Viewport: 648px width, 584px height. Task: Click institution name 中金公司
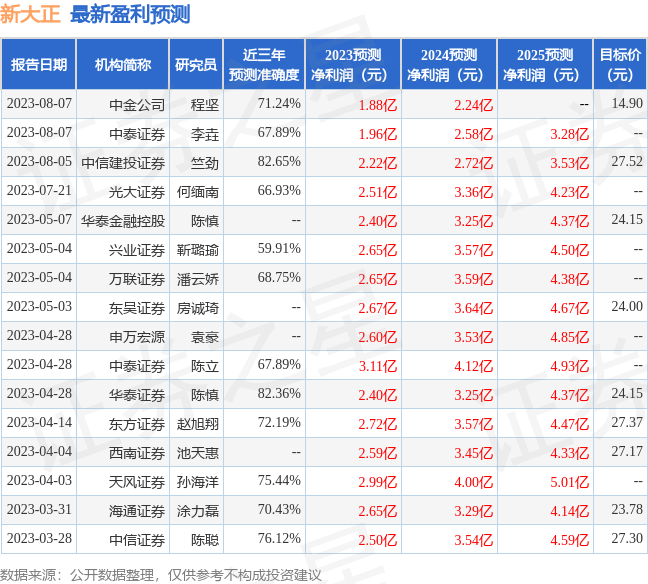click(x=137, y=105)
